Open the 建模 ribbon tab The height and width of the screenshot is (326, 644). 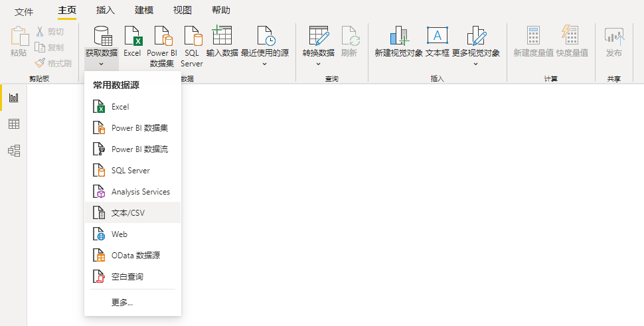(x=144, y=11)
